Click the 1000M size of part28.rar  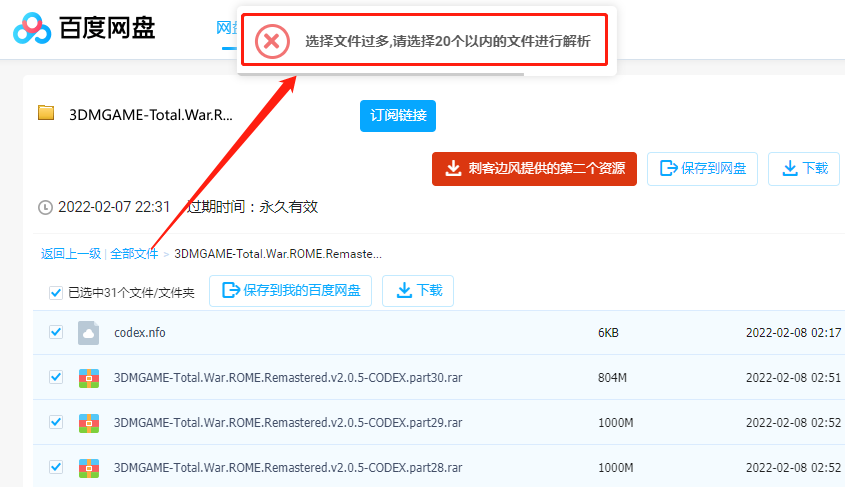[x=615, y=468]
